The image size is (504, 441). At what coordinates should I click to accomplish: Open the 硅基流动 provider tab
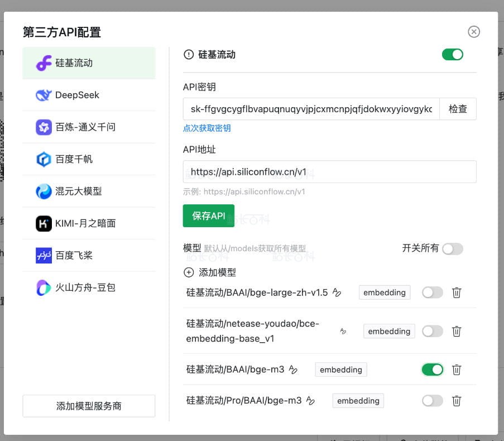(89, 63)
